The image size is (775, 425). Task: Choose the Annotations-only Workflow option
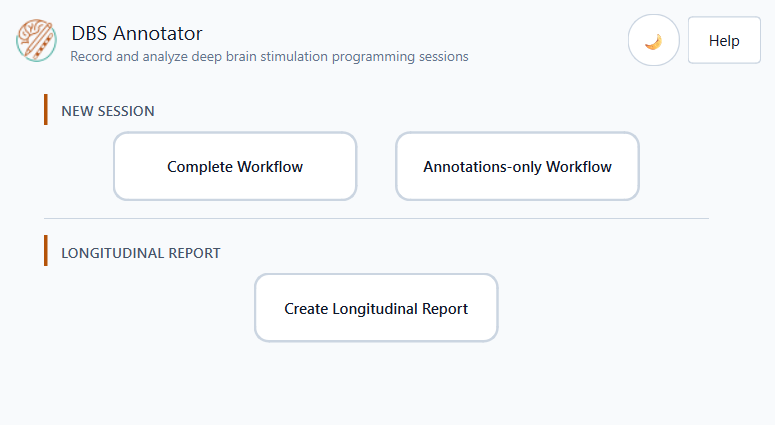(x=517, y=166)
